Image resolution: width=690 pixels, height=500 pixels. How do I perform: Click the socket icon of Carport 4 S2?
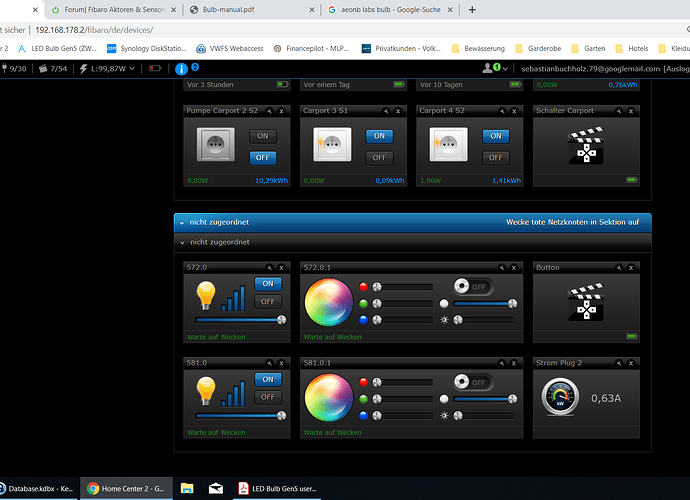pos(448,144)
